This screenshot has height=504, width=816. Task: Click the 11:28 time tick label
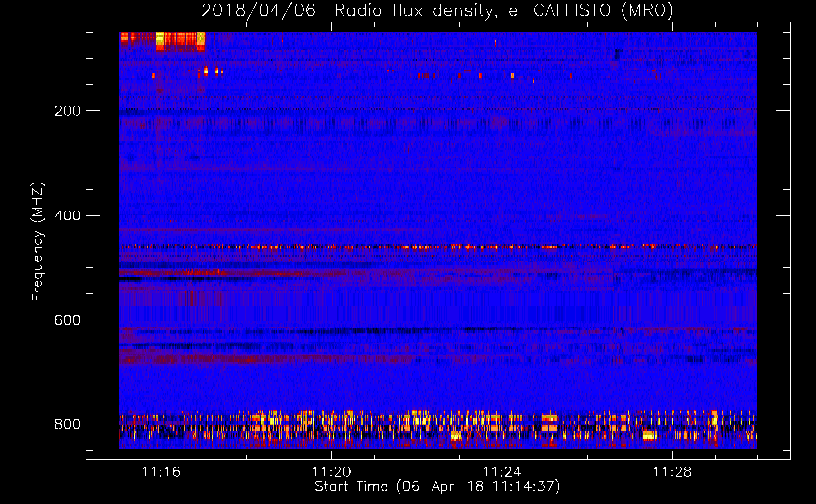pos(672,472)
